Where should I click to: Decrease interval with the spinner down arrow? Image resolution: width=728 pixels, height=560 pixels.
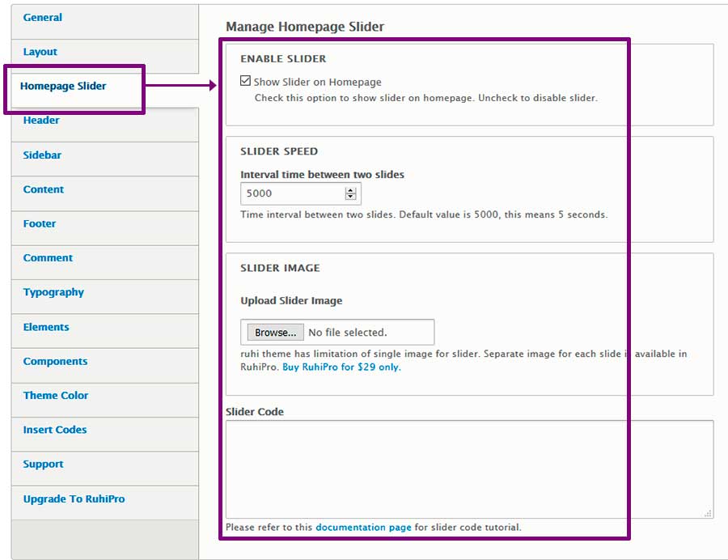click(350, 197)
